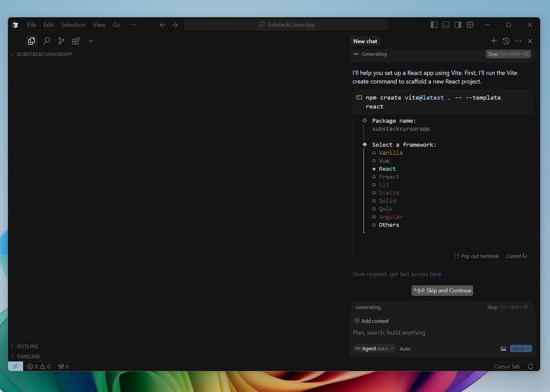Screen dimensions: 550x392
Task: Toggle the bottom panel layout
Action: click(446, 25)
